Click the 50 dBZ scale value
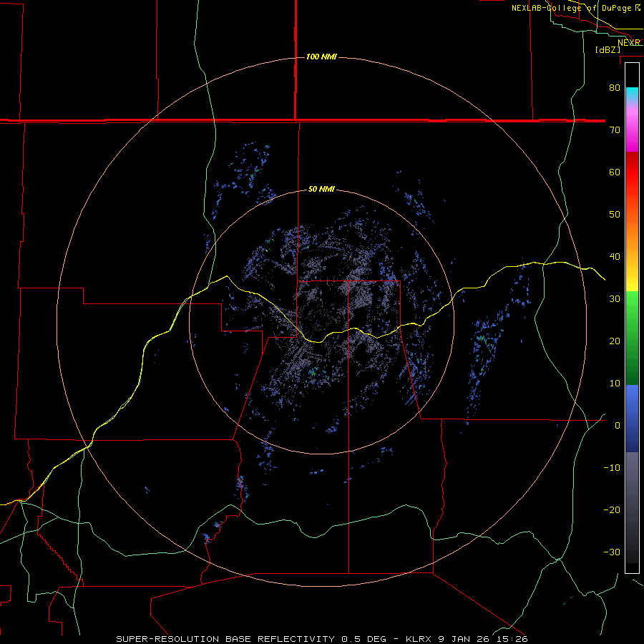The width and height of the screenshot is (644, 644). 615,215
